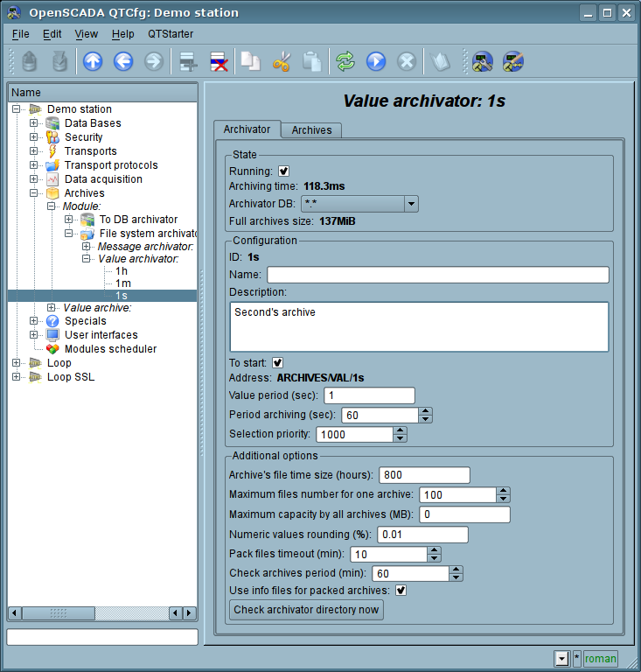Toggle the To start checkbox
The image size is (641, 672).
277,362
